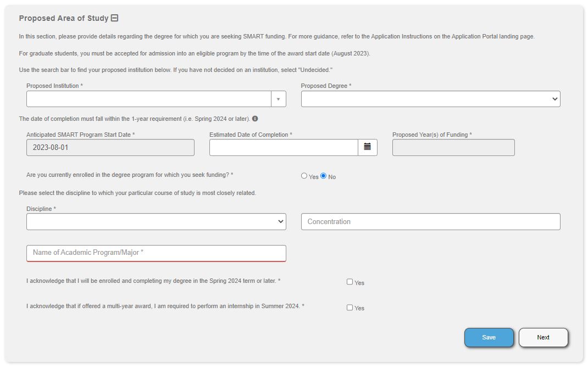Viewport: 588px width, 368px height.
Task: Click the Proposed Area of Study heading
Action: pos(64,18)
